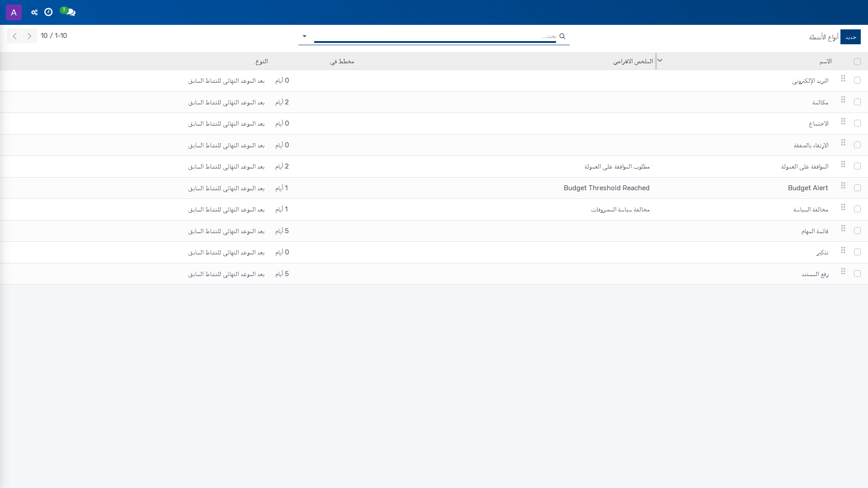868x488 pixels.
Task: Grab drag handle of مخالفة السياسة row
Action: (x=843, y=207)
